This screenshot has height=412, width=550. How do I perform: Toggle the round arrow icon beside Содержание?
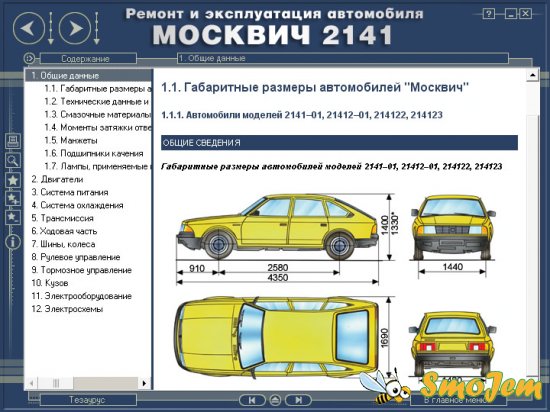tap(30, 58)
